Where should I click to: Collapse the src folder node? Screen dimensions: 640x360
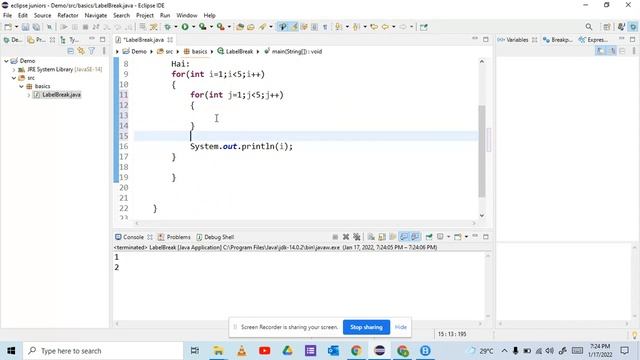[14, 78]
